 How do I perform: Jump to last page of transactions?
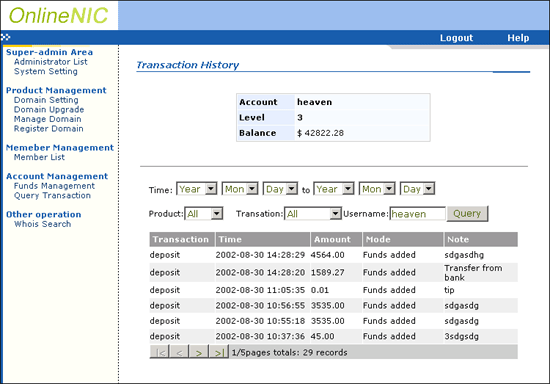(219, 352)
